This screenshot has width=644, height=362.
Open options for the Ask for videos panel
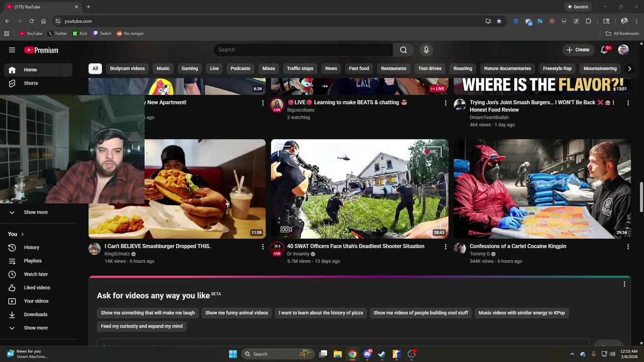624,284
